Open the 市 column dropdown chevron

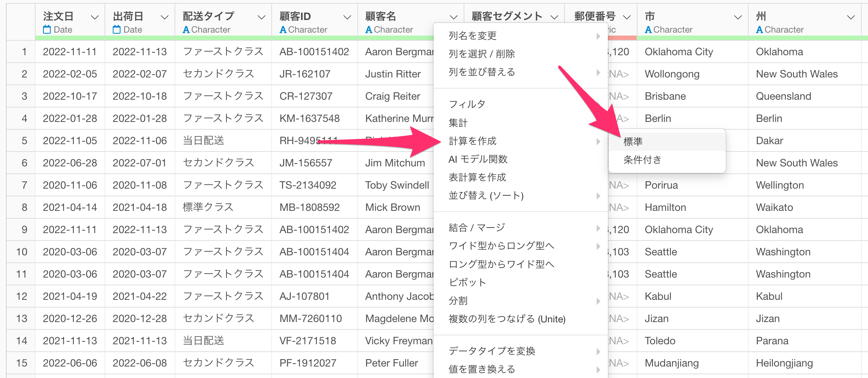738,17
